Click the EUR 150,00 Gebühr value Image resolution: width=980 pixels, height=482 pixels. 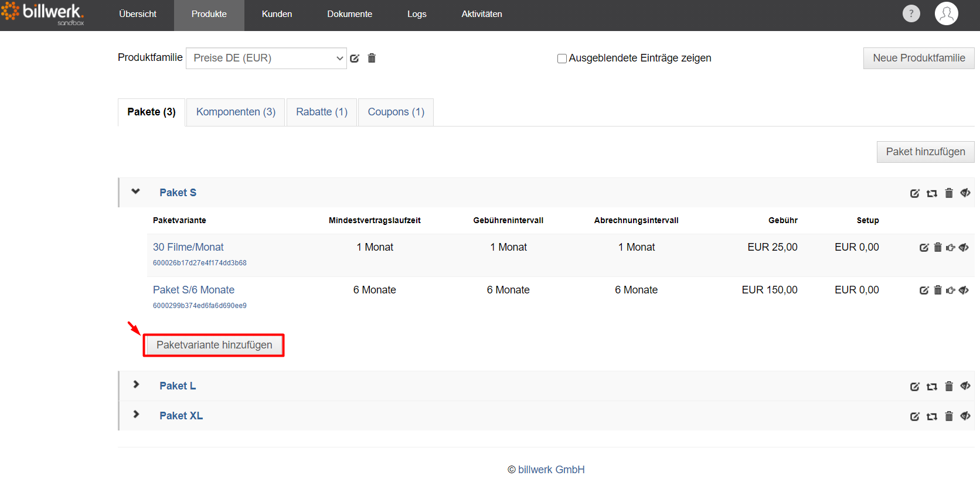pyautogui.click(x=770, y=290)
